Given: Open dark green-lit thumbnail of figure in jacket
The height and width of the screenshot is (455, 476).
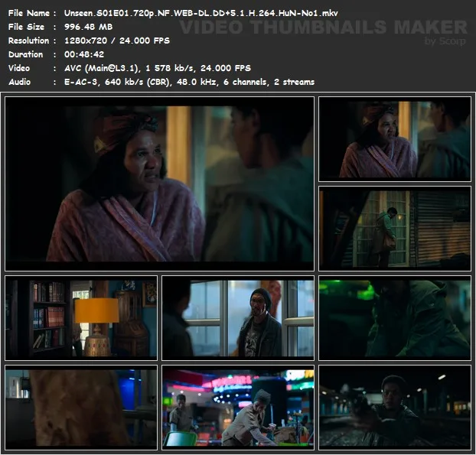Looking at the screenshot, I should [x=395, y=318].
